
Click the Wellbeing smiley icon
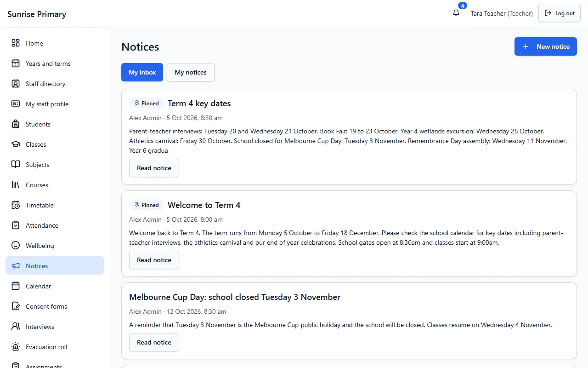[16, 246]
